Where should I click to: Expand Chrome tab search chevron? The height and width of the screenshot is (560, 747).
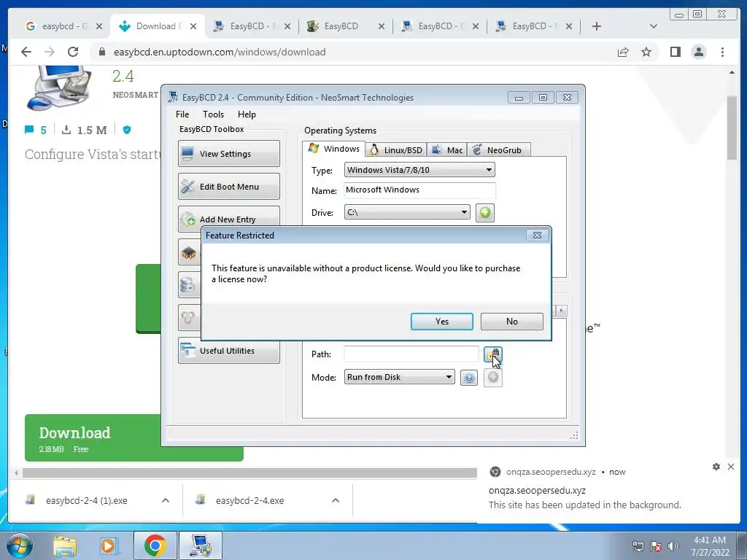(x=653, y=26)
